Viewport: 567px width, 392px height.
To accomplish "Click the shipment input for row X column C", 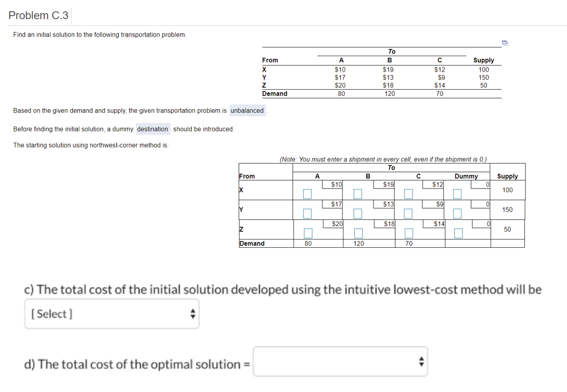I will point(407,194).
